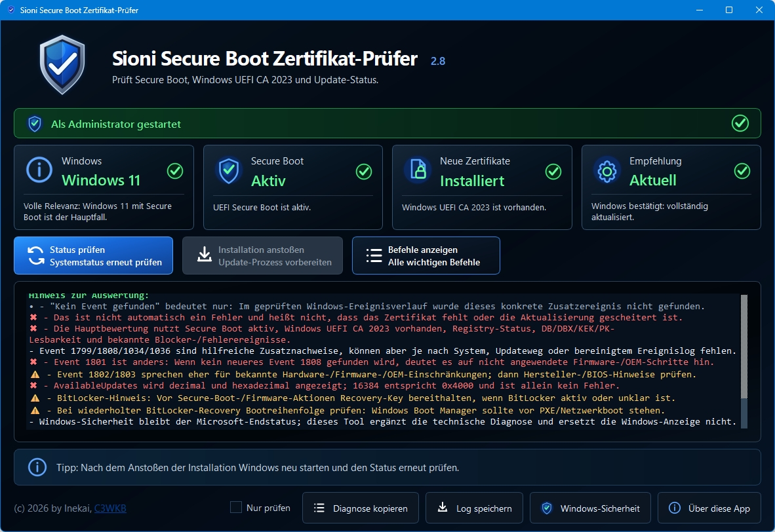775x532 pixels.
Task: Click certificate lock icon on Neue Zertifikate card
Action: pos(418,170)
